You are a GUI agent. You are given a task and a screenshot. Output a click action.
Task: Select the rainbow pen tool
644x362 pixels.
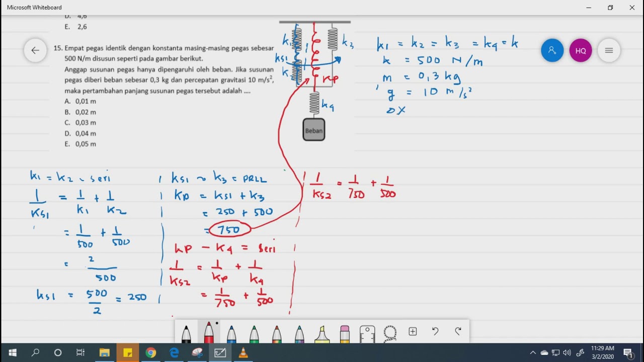[277, 333]
